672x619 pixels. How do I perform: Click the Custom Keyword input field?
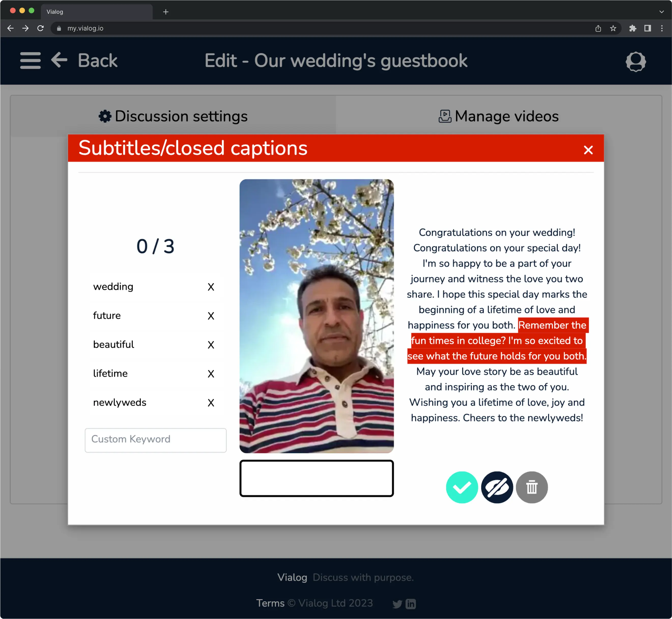pyautogui.click(x=155, y=440)
